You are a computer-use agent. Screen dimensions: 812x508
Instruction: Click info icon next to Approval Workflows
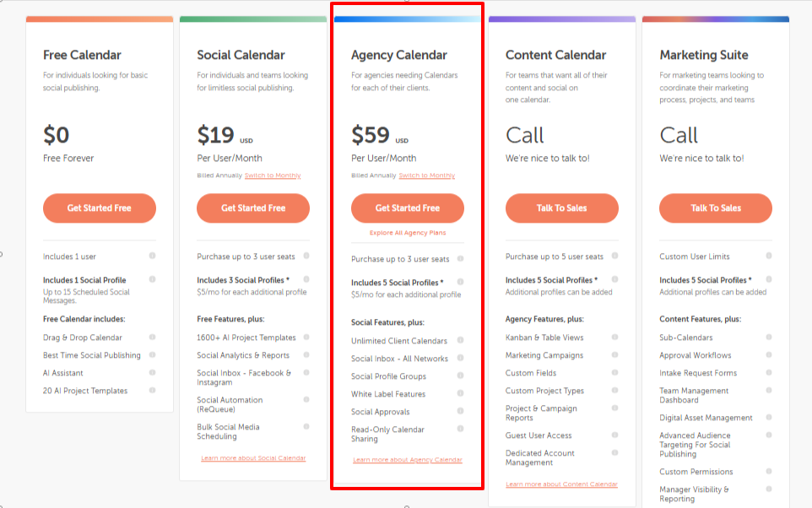(x=769, y=354)
